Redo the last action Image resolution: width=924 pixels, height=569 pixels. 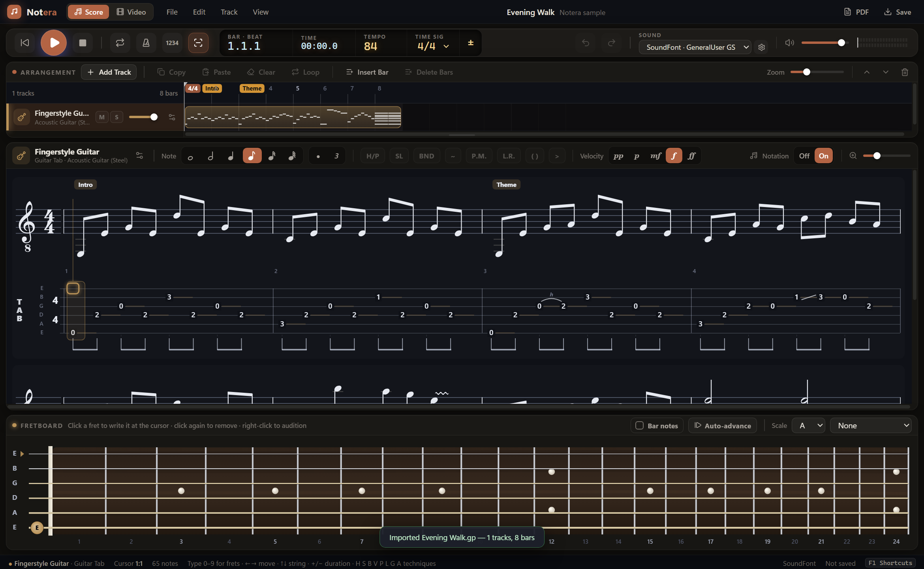[x=611, y=43]
